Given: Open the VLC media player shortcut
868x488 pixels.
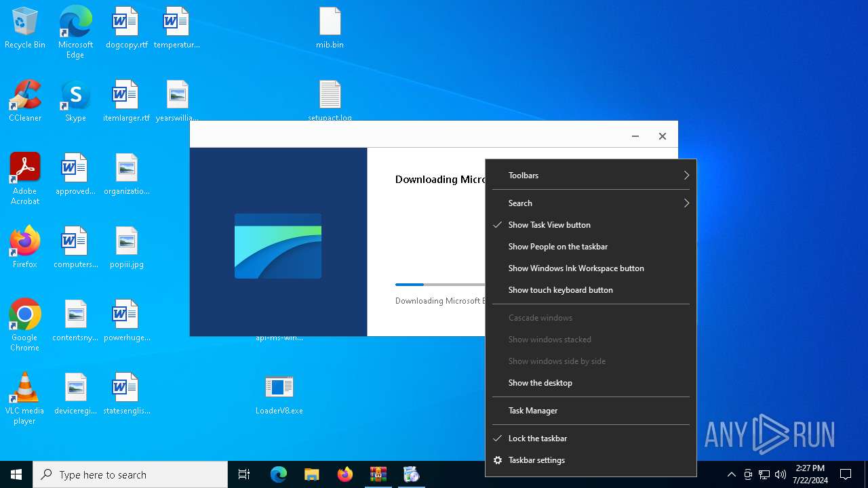Looking at the screenshot, I should click(25, 399).
